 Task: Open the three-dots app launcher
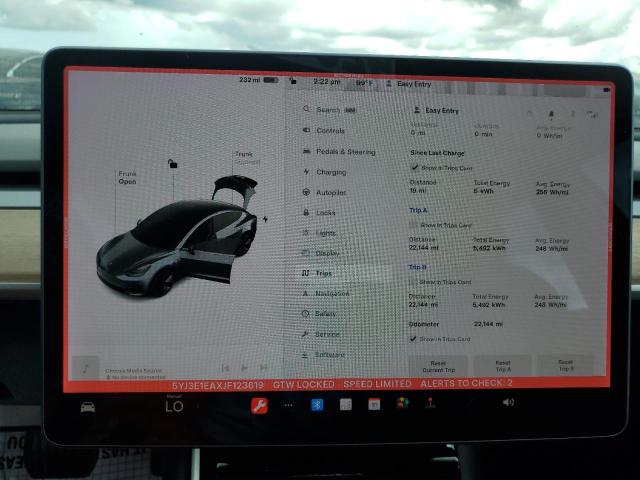click(288, 405)
